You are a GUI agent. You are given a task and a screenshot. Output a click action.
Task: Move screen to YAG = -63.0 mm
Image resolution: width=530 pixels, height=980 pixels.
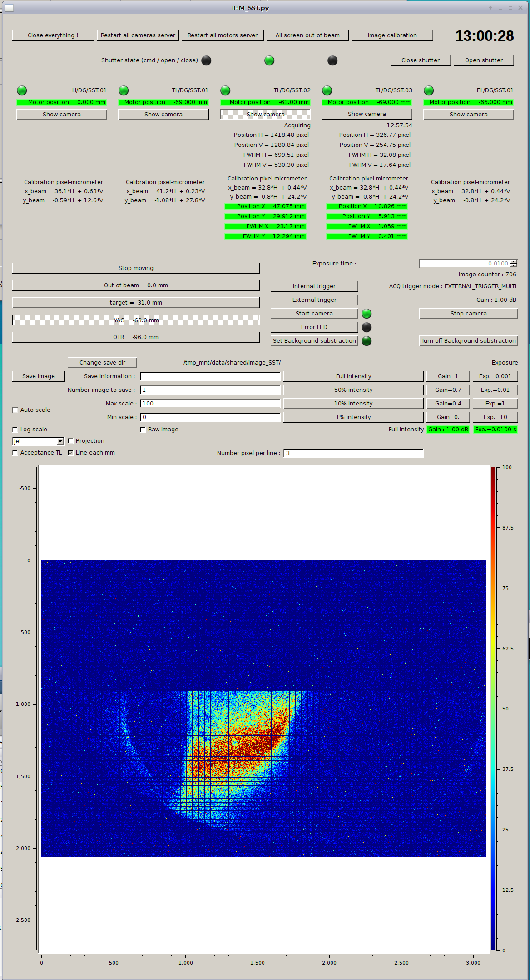click(136, 320)
